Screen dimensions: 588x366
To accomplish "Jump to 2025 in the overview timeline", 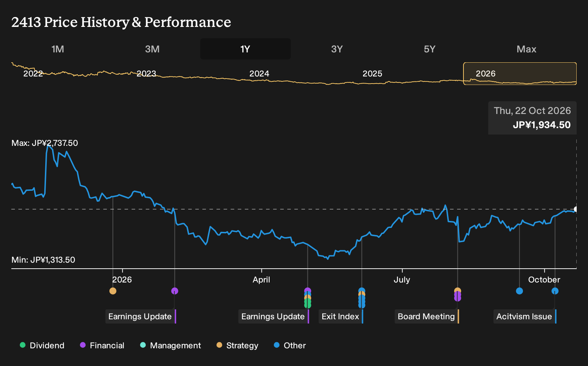I will 373,74.
